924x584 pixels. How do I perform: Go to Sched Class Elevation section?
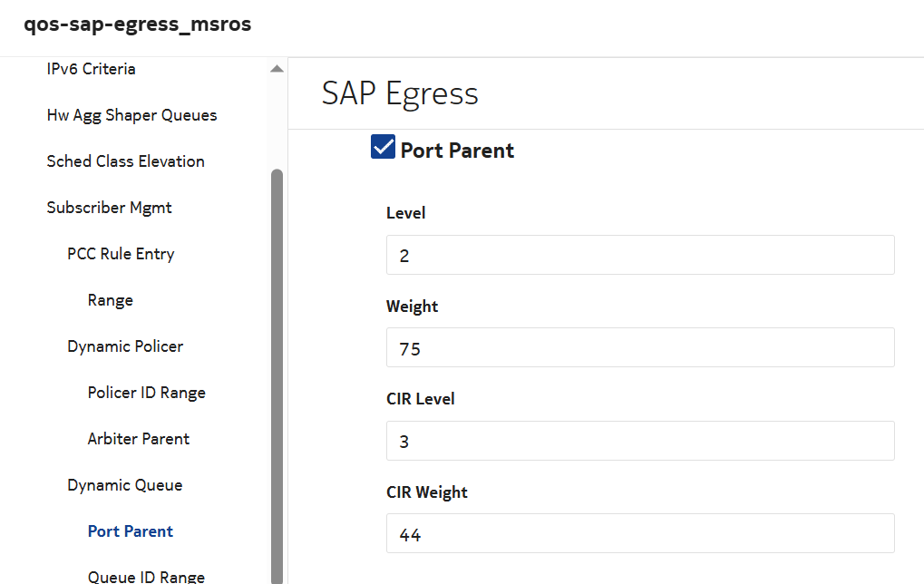(x=125, y=161)
